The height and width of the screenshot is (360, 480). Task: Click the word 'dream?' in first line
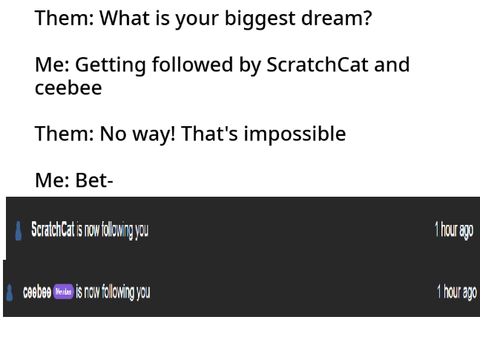336,18
